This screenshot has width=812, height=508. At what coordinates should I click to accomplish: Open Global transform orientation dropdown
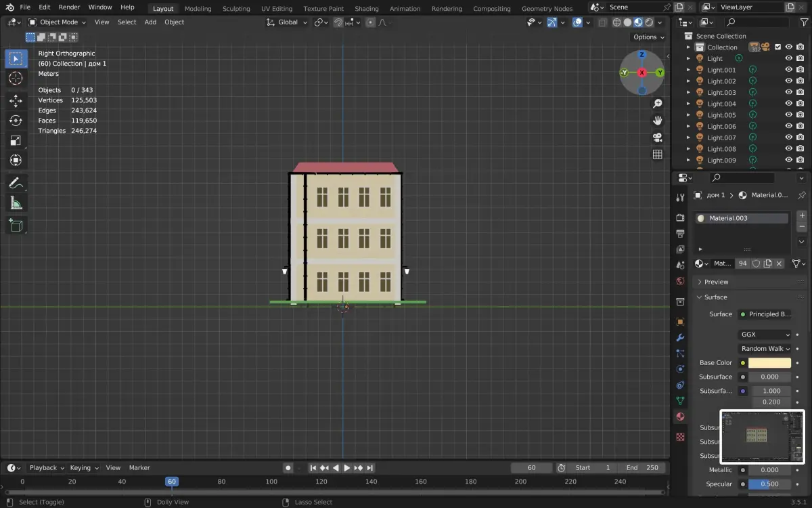[x=287, y=22]
